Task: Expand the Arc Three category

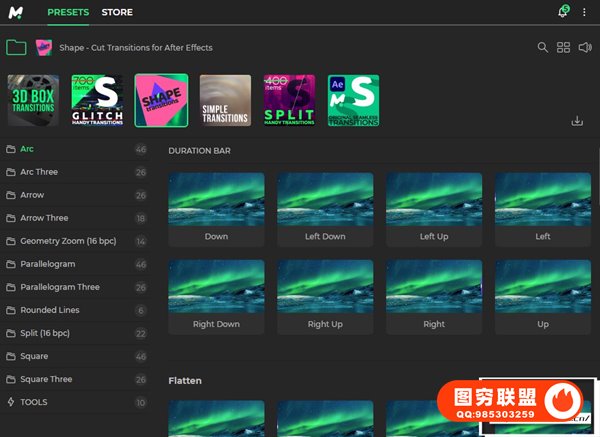Action: (x=39, y=172)
